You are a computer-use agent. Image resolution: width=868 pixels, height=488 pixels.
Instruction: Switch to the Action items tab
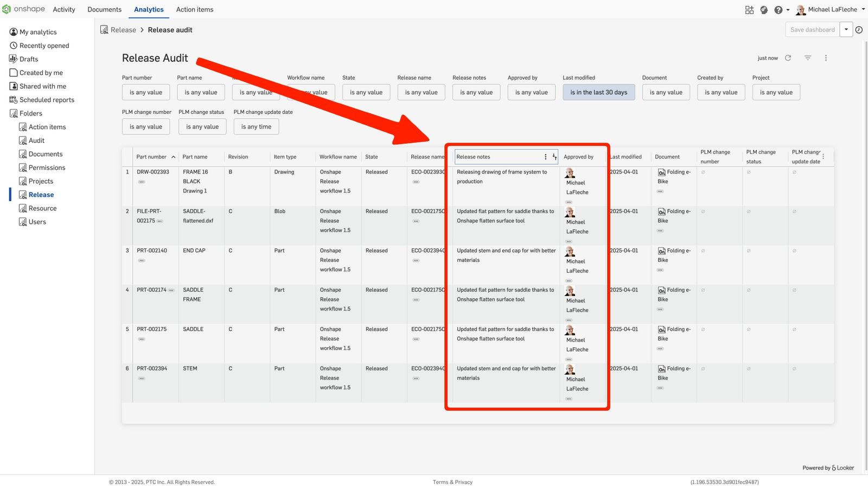(x=194, y=10)
